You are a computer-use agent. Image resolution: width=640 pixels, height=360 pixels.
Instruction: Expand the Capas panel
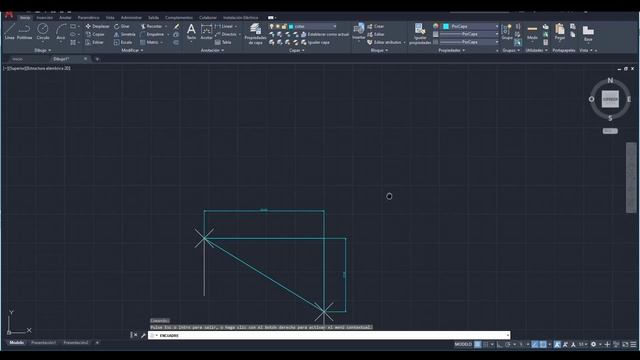click(x=297, y=50)
